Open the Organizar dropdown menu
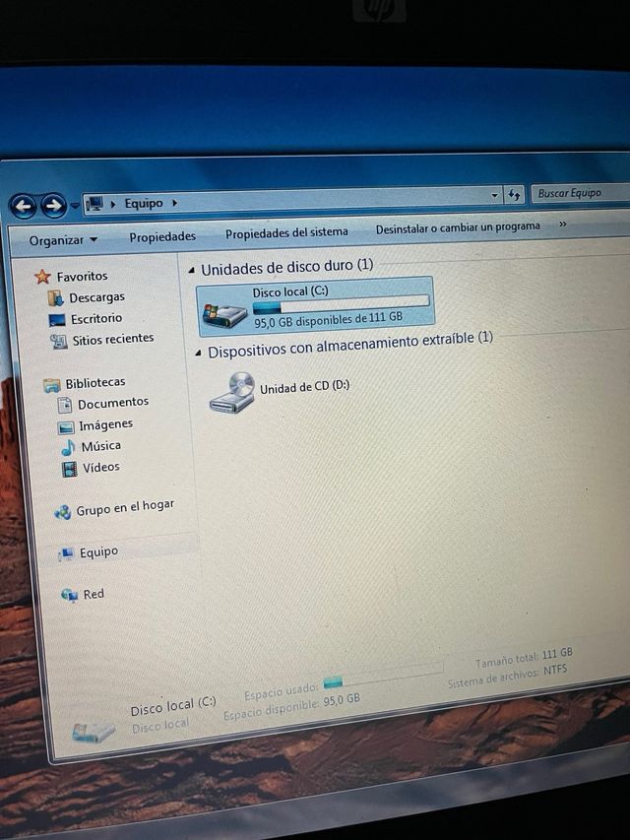This screenshot has height=840, width=630. (63, 240)
